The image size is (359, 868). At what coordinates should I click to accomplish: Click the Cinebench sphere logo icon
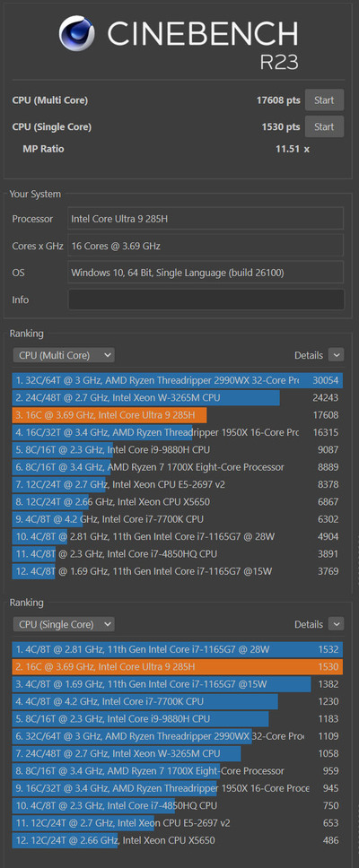click(76, 33)
